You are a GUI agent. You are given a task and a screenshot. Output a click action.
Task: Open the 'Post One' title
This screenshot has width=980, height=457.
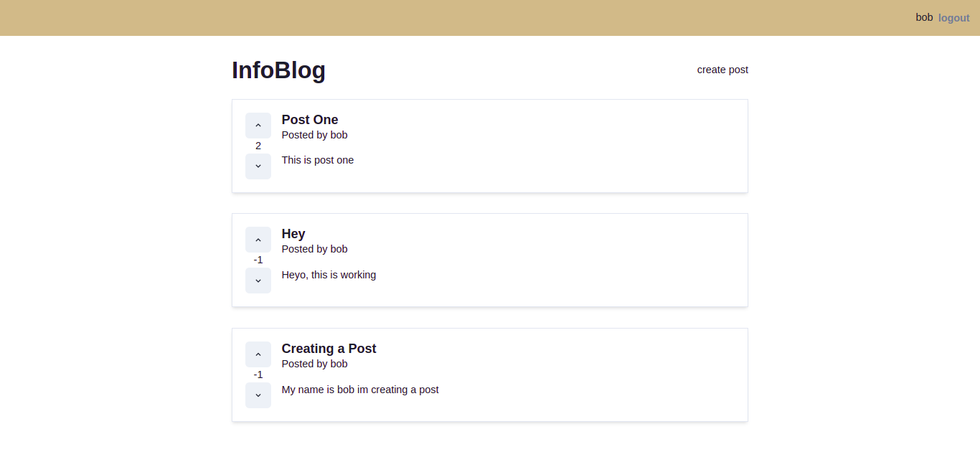[310, 120]
